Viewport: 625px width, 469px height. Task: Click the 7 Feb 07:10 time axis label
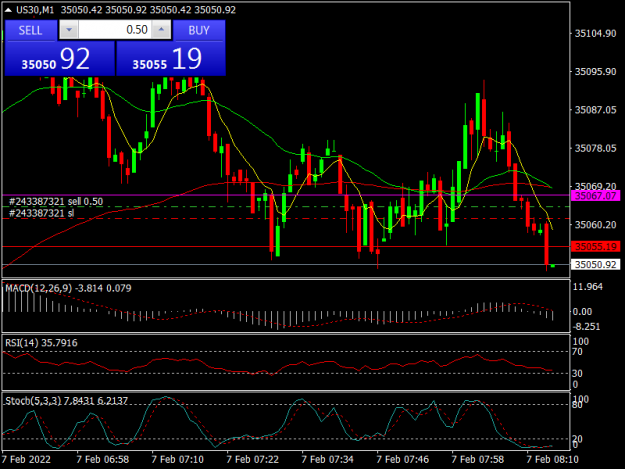click(x=178, y=459)
